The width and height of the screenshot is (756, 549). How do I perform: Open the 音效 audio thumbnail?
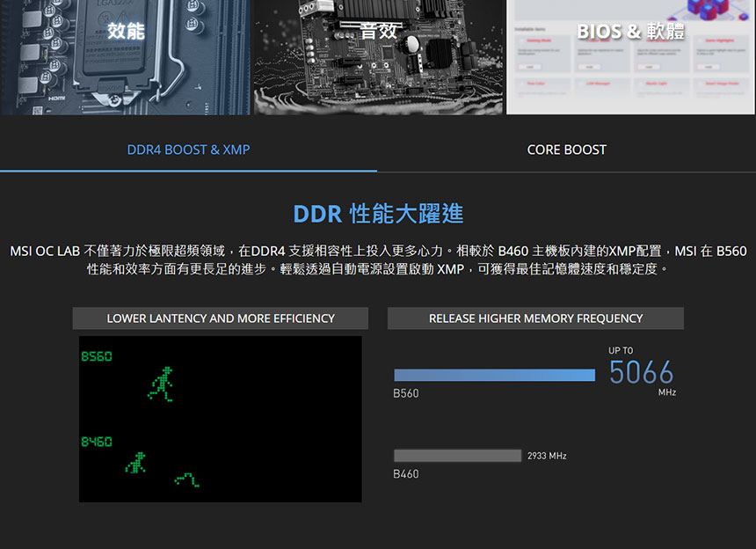[378, 57]
